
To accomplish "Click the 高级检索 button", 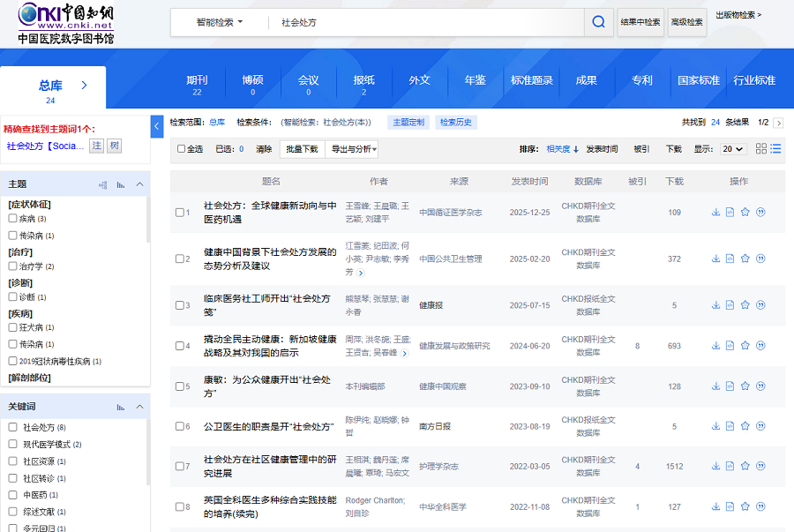I will click(x=687, y=22).
